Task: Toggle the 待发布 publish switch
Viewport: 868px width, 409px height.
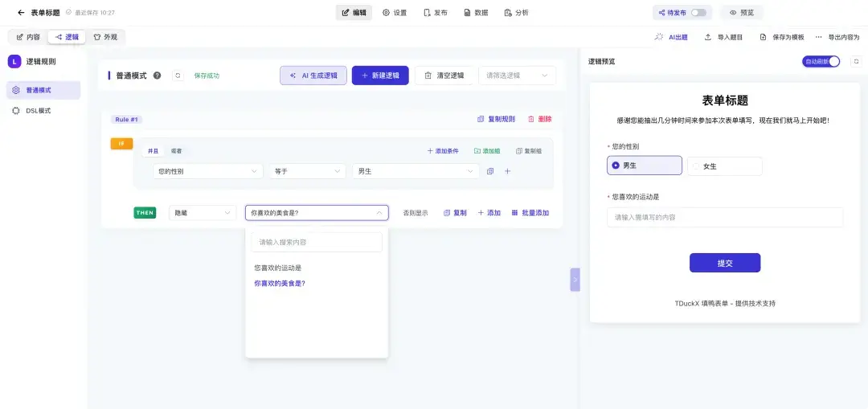Action: (698, 13)
